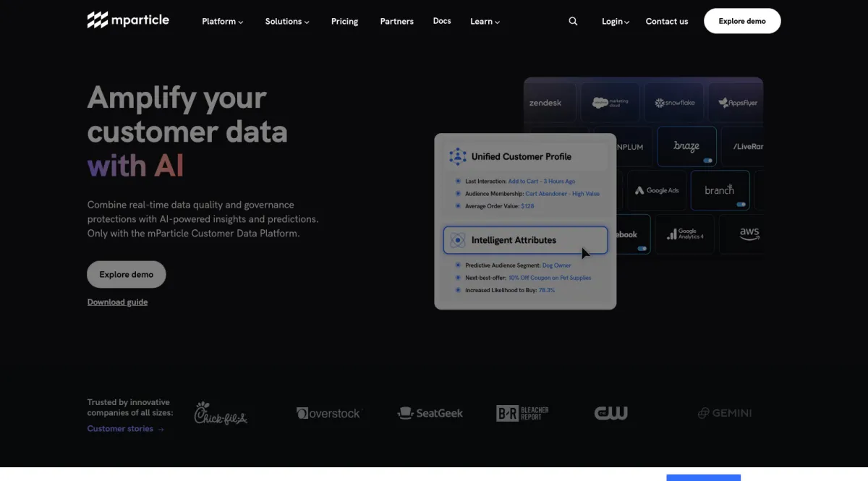Open the Download guide link
The height and width of the screenshot is (481, 868).
pyautogui.click(x=117, y=302)
